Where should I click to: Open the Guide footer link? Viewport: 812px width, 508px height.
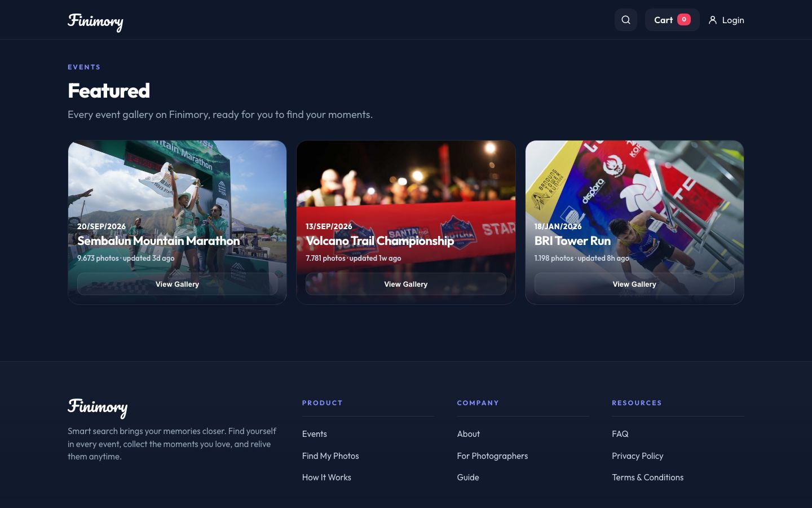(468, 478)
